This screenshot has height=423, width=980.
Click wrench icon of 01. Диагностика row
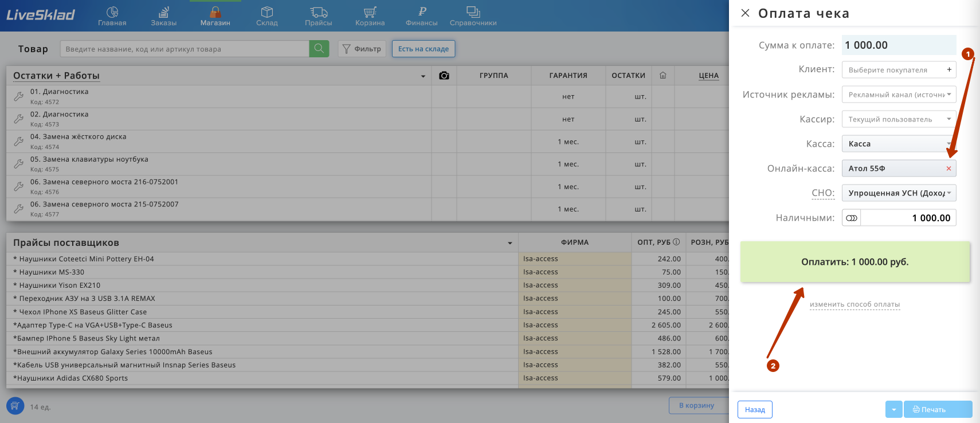pos(18,96)
